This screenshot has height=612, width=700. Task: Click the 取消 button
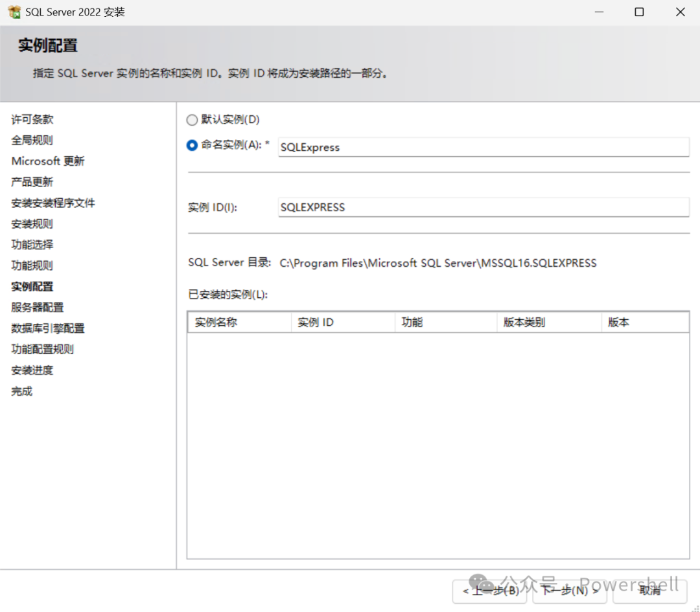point(649,591)
